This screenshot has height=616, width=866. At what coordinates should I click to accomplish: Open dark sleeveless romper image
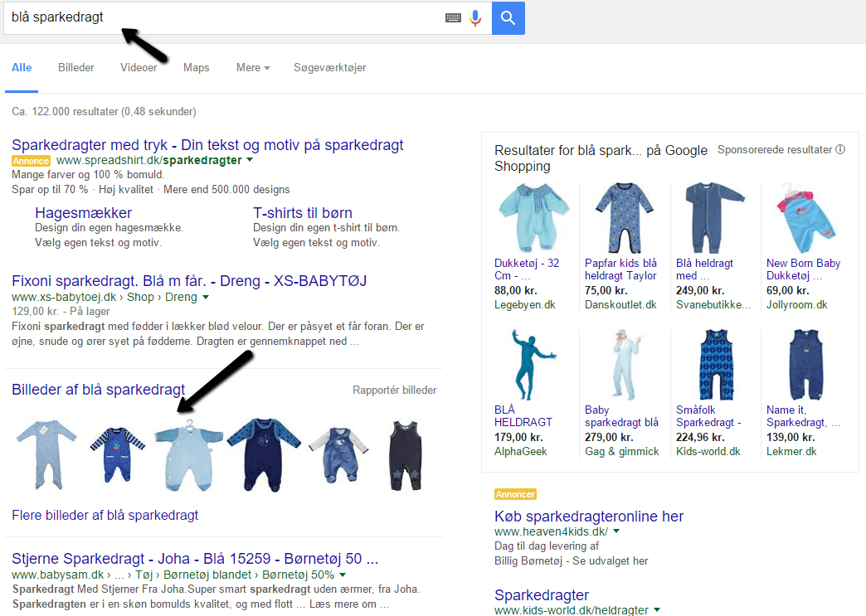pos(406,455)
